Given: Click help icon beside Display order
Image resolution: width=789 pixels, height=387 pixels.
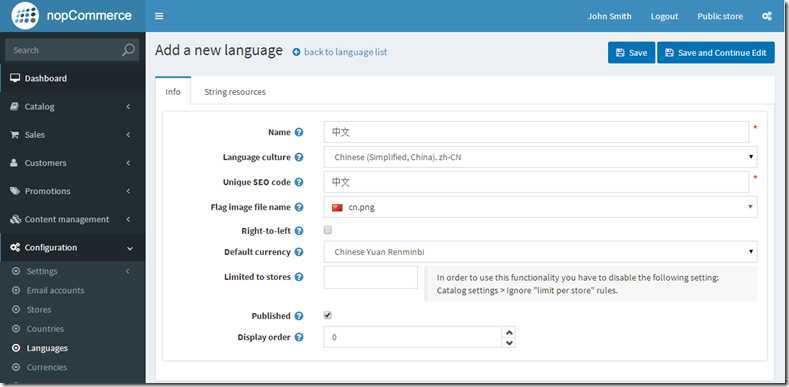Looking at the screenshot, I should [299, 337].
